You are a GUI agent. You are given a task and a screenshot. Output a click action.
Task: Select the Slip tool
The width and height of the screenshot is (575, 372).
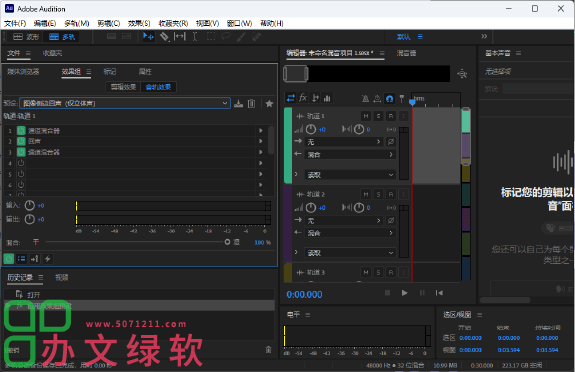click(x=180, y=36)
